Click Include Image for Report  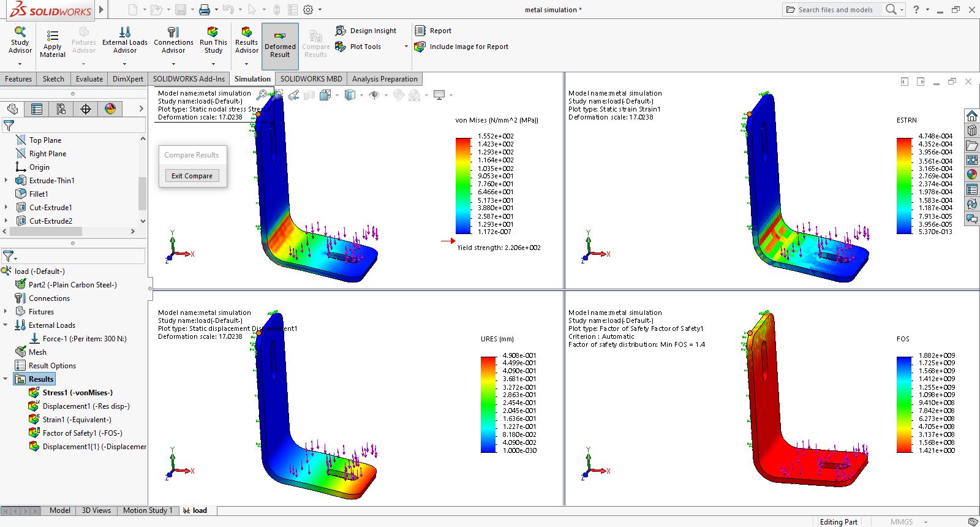pos(462,47)
